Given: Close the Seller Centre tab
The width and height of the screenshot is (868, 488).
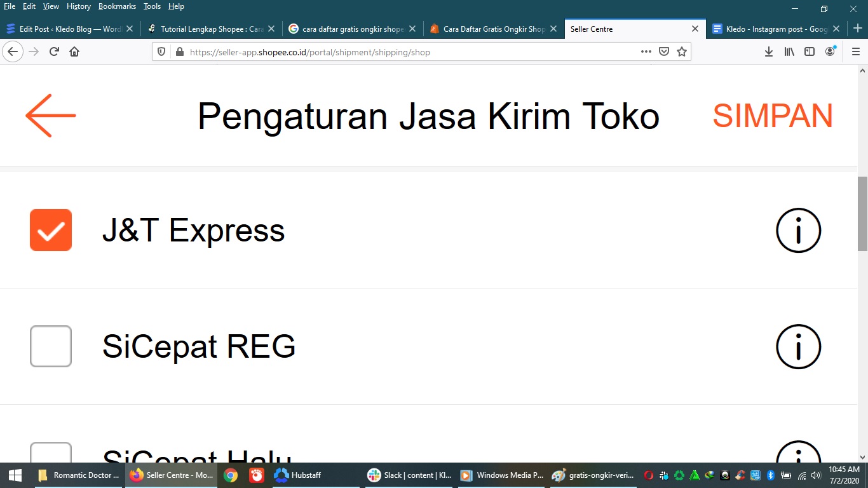Looking at the screenshot, I should tap(695, 29).
